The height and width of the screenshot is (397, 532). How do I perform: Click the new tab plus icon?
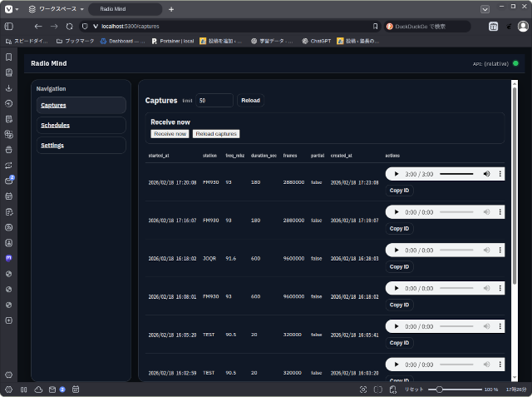[171, 9]
